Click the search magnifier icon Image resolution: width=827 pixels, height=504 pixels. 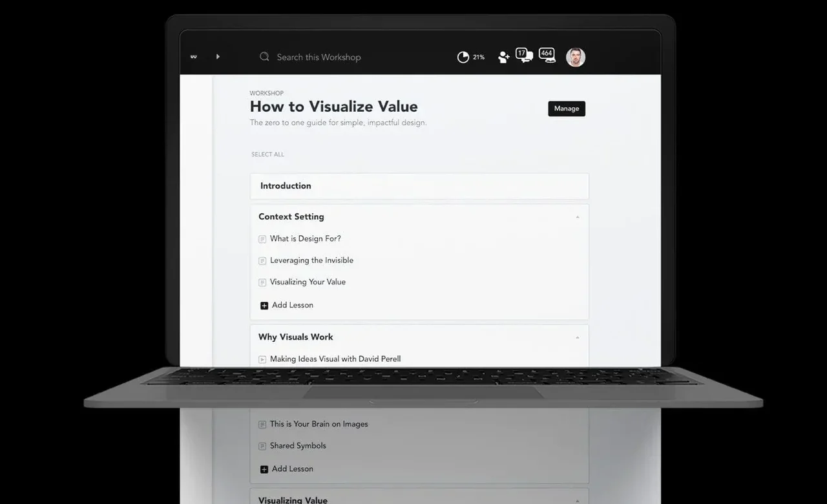[x=264, y=56]
